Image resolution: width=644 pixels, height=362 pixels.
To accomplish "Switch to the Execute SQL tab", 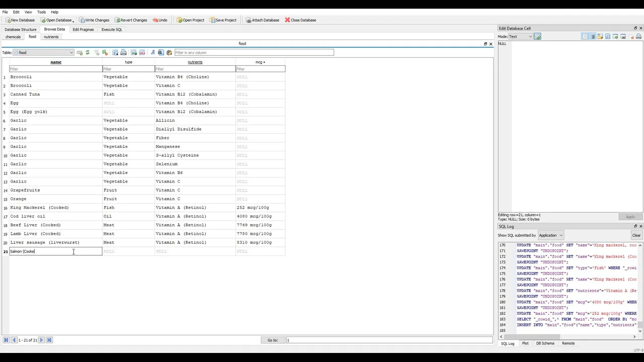I will 112,29.
